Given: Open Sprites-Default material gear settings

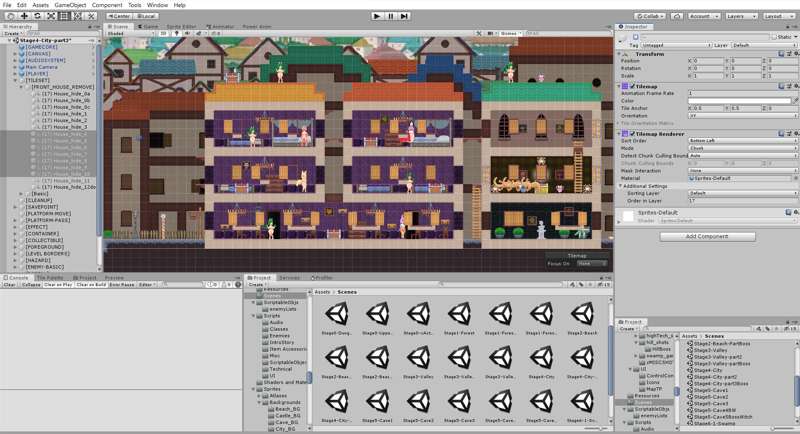Looking at the screenshot, I should (x=796, y=212).
